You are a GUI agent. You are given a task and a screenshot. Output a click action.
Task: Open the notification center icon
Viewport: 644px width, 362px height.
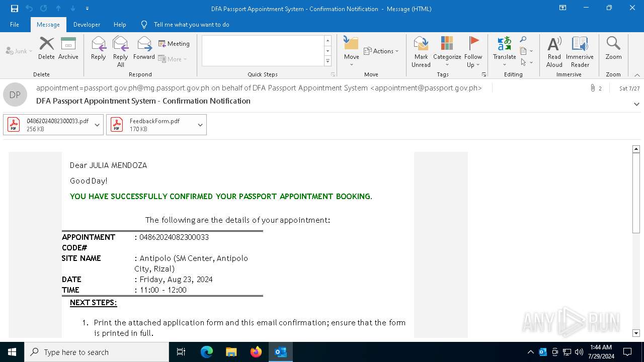[x=627, y=352]
